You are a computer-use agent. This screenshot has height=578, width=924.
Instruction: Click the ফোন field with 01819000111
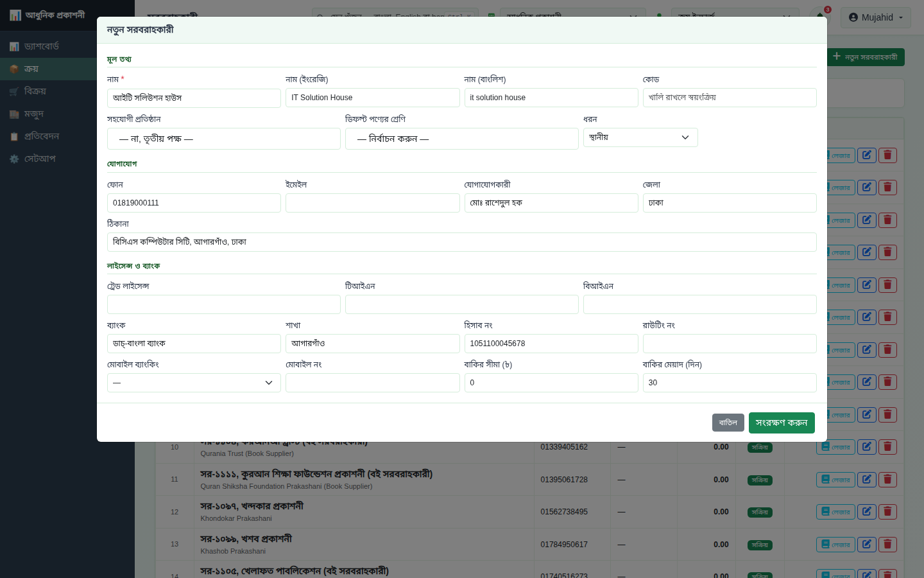pos(194,203)
